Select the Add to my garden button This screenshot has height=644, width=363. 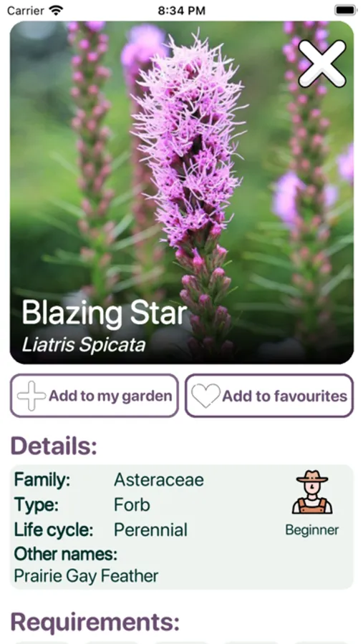94,396
